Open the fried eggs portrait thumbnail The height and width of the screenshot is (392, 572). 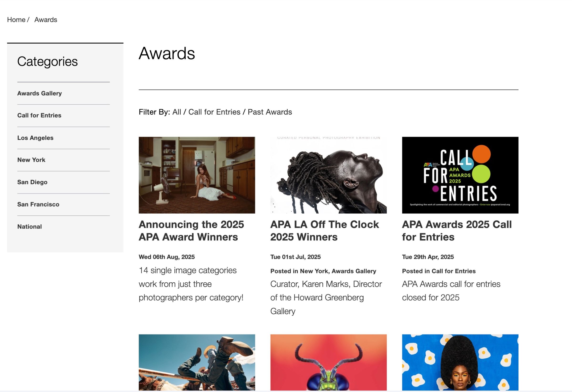460,362
